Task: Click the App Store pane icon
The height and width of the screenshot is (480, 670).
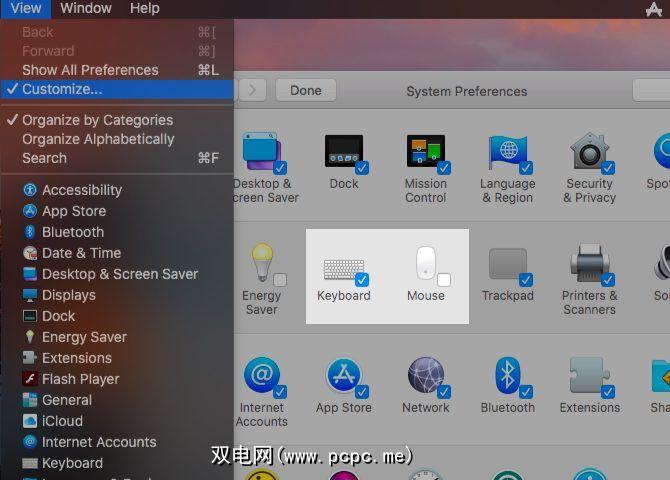Action: coord(344,375)
